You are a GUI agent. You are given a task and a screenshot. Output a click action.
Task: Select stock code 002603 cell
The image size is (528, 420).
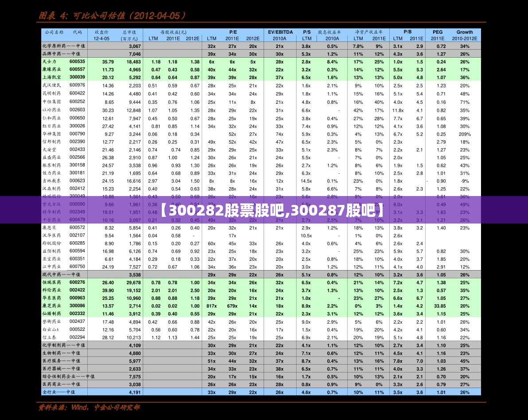click(x=77, y=110)
